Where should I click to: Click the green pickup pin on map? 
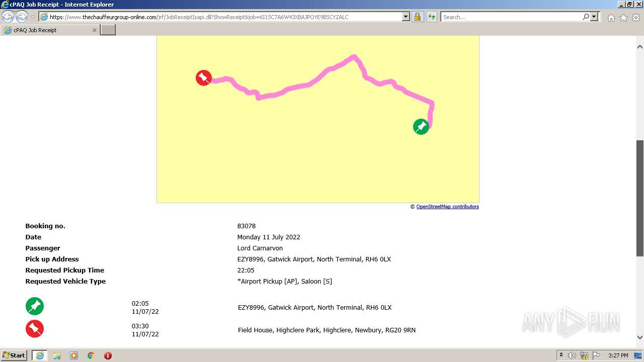[x=421, y=127]
